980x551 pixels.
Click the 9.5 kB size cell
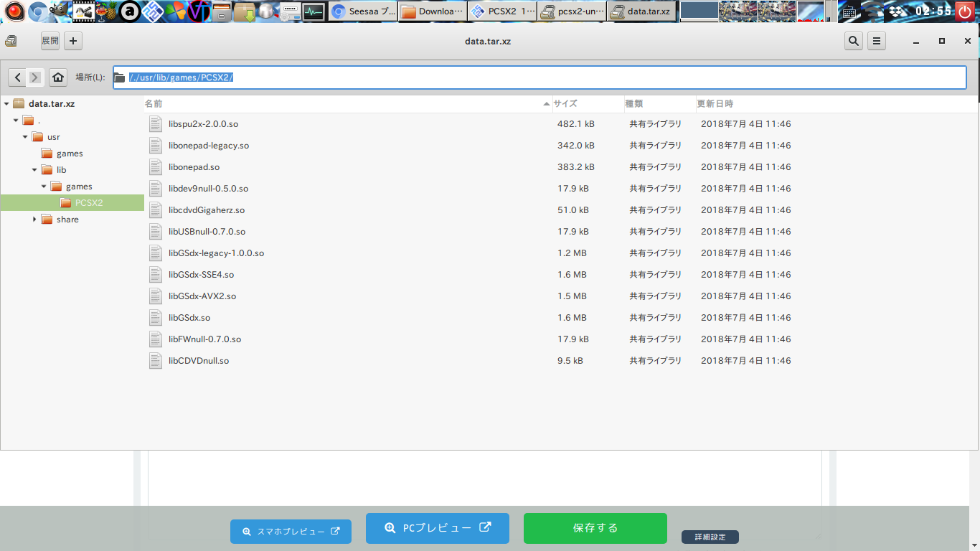click(x=570, y=361)
